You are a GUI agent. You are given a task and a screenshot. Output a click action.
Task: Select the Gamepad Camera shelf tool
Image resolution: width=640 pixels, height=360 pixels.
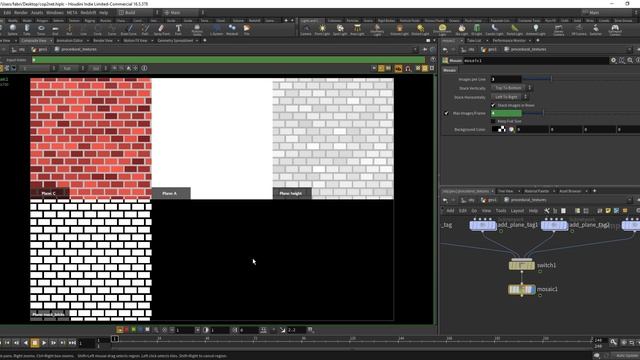(615, 29)
